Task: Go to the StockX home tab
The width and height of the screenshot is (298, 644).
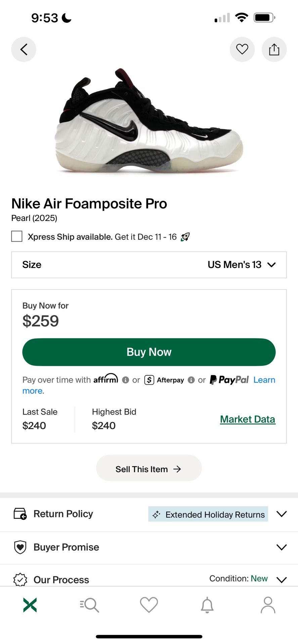Action: pyautogui.click(x=30, y=605)
